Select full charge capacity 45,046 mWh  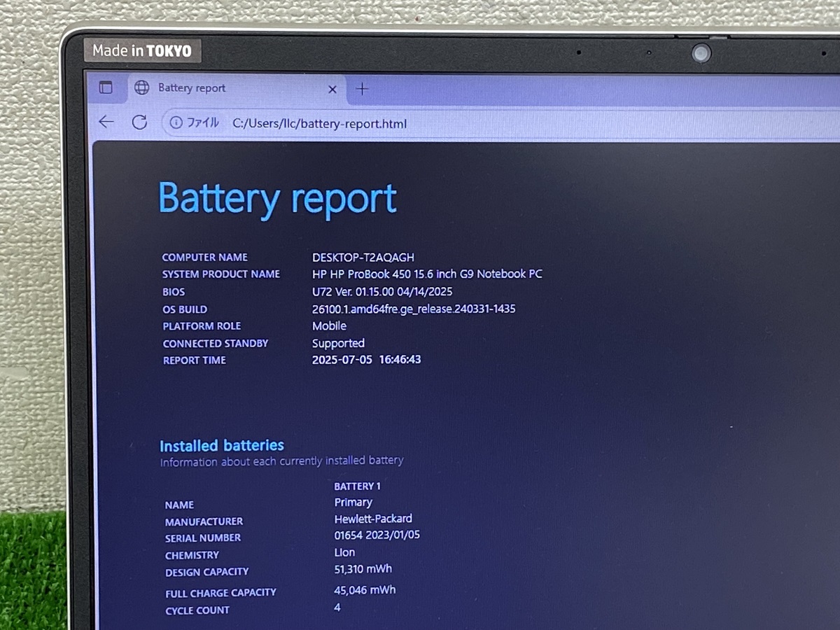coord(365,590)
